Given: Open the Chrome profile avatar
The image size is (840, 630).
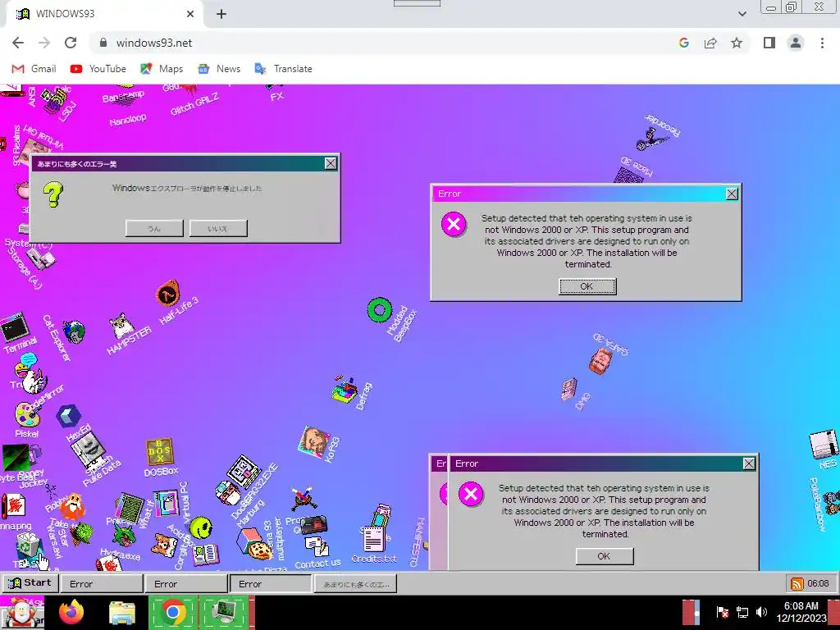Looking at the screenshot, I should click(796, 43).
